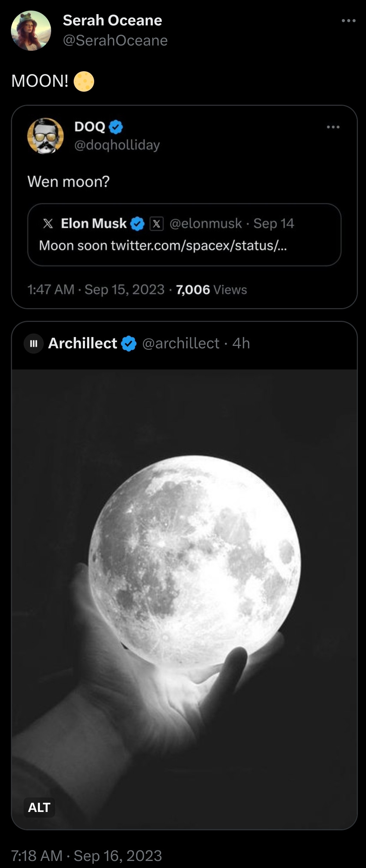Open the main tweet's three-dot menu
366x868 pixels.
click(x=348, y=21)
